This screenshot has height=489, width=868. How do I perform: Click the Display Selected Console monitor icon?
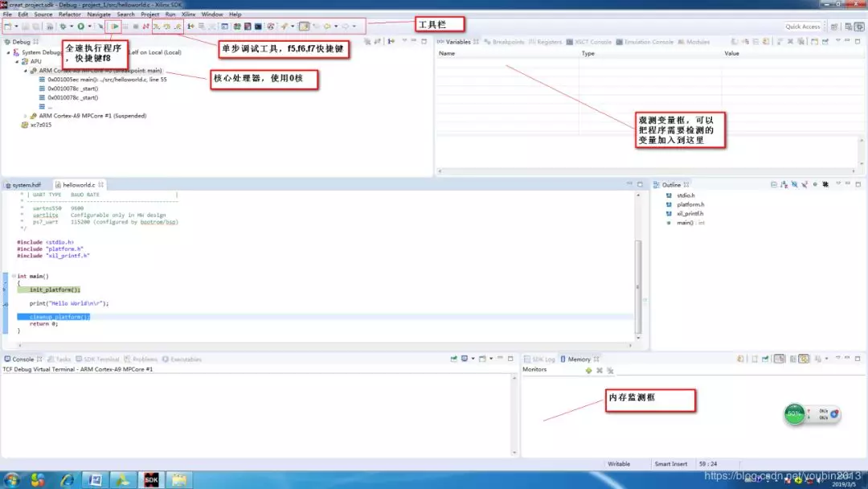(465, 359)
